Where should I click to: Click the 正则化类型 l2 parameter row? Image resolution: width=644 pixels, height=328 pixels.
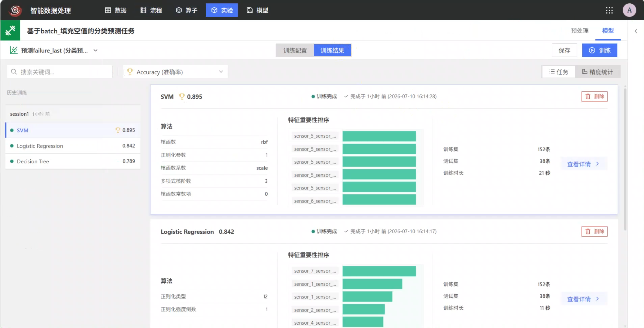214,296
